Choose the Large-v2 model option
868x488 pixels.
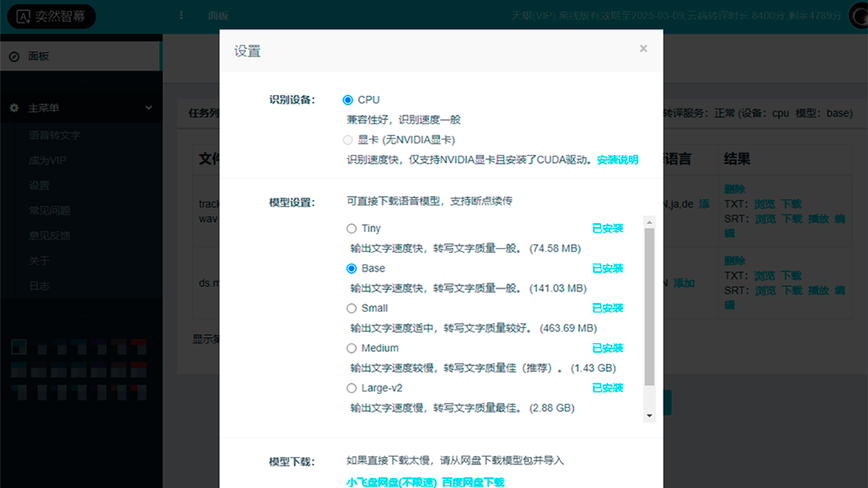[351, 388]
